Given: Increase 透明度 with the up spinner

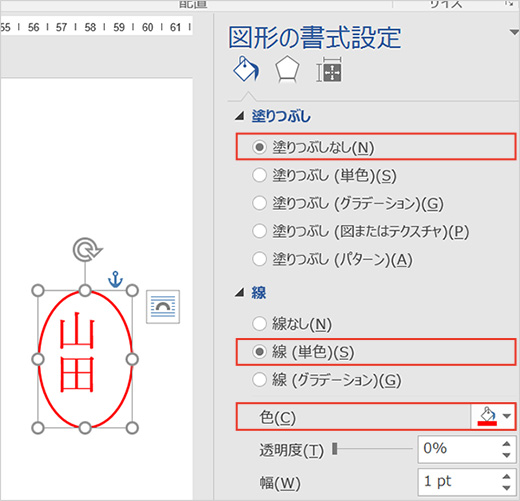Looking at the screenshot, I should (507, 443).
